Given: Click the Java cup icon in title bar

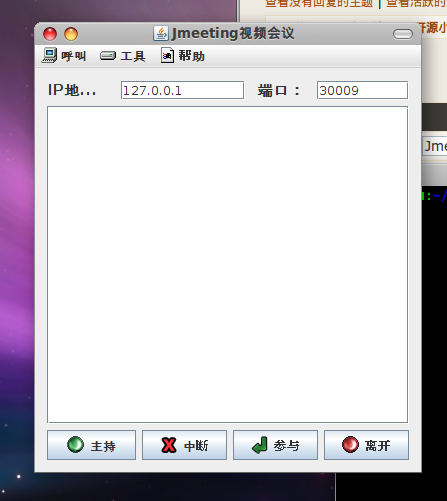Looking at the screenshot, I should click(161, 34).
